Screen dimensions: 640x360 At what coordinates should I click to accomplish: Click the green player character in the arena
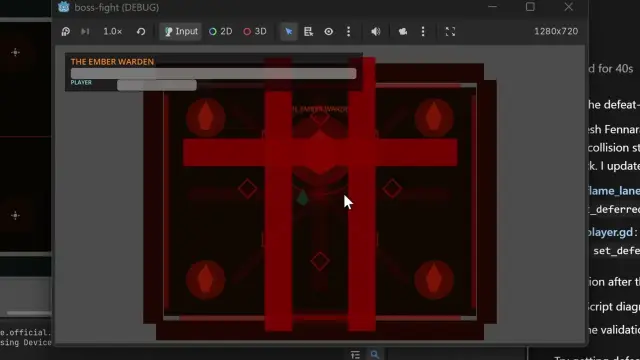[302, 198]
